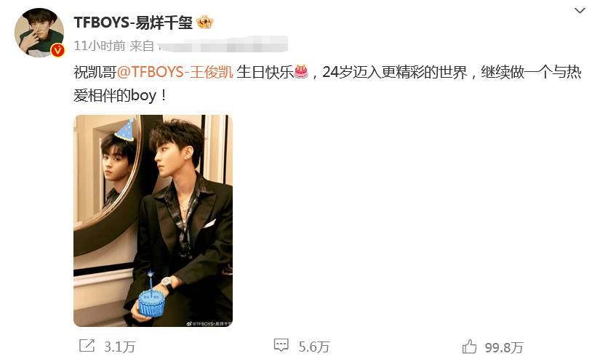Click the 3.1万 repost count
Image resolution: width=592 pixels, height=364 pixels.
point(120,347)
